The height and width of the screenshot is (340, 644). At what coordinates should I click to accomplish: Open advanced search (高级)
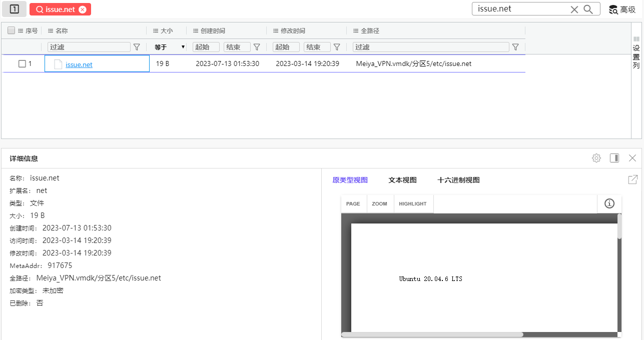[622, 9]
